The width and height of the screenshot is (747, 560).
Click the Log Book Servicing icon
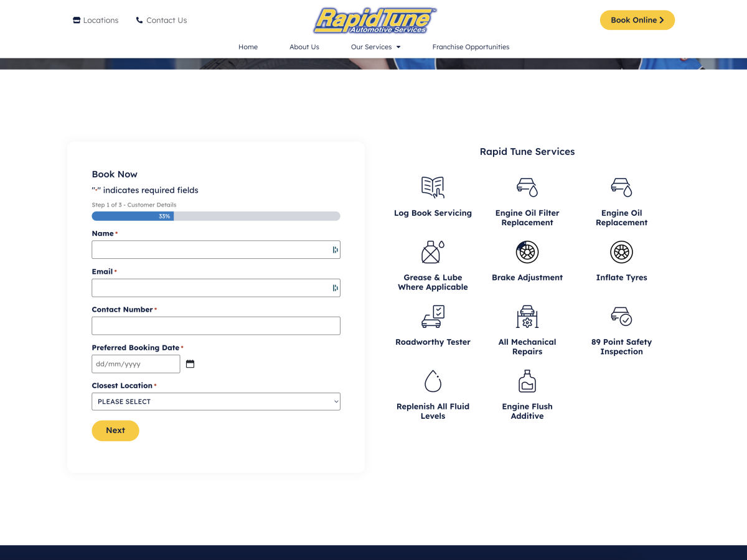click(433, 187)
